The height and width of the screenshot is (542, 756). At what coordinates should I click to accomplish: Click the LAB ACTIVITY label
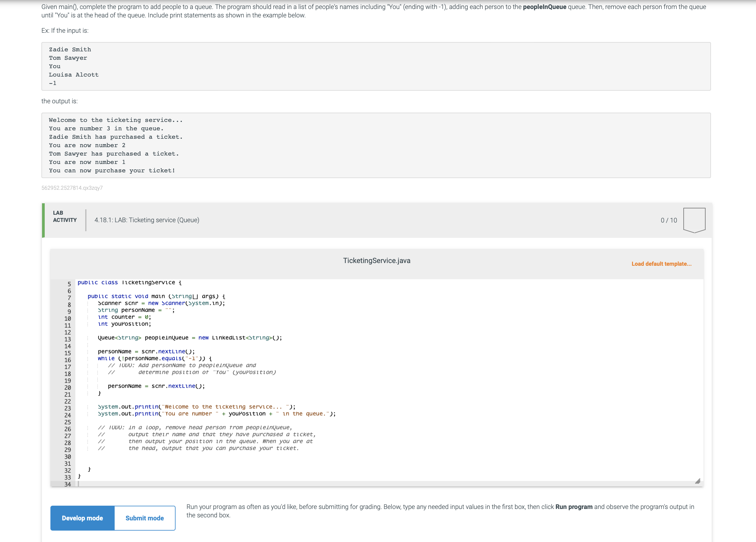tap(65, 216)
